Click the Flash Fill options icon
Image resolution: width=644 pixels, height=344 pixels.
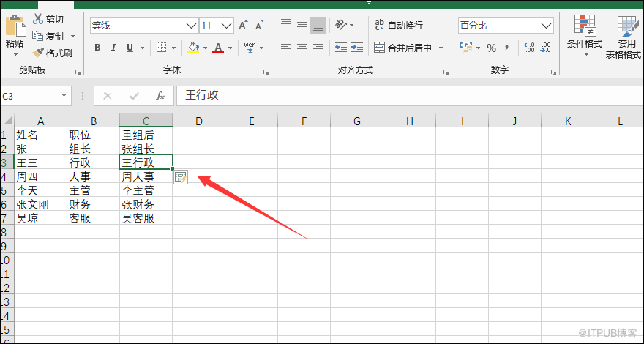click(181, 177)
